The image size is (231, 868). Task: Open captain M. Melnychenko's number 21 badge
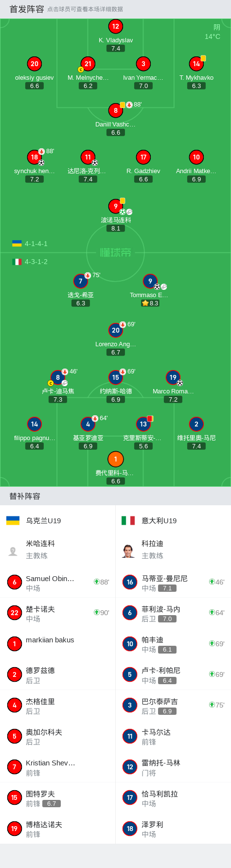point(88,64)
